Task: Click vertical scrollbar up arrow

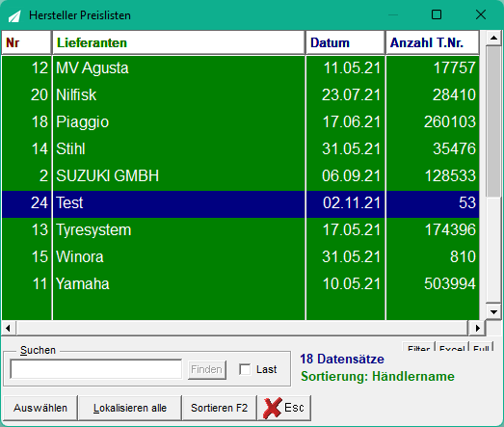Action: click(493, 38)
